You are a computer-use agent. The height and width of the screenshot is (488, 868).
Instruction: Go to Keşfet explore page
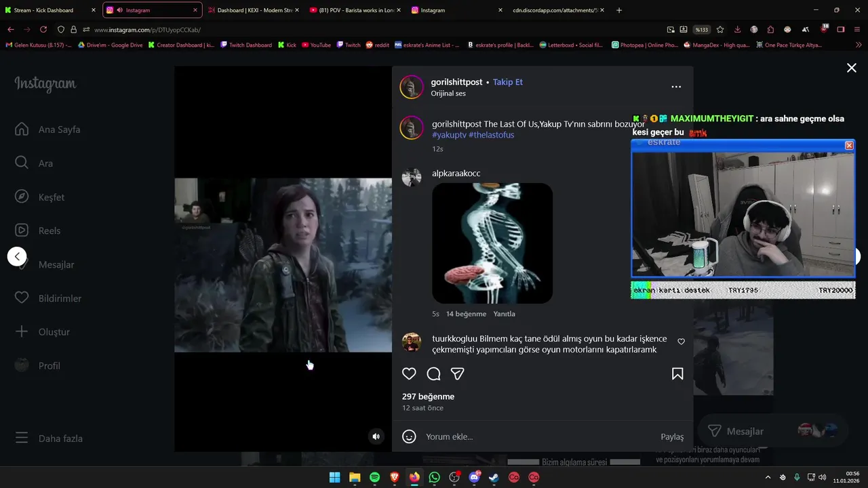tap(39, 197)
